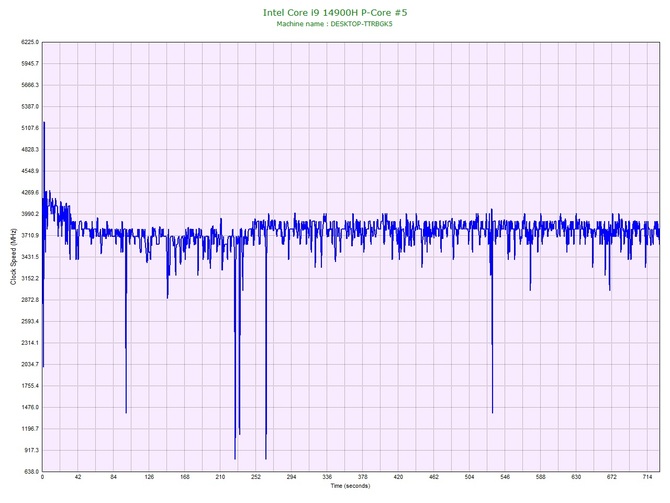Click the 4828.3 y-axis value

click(30, 150)
